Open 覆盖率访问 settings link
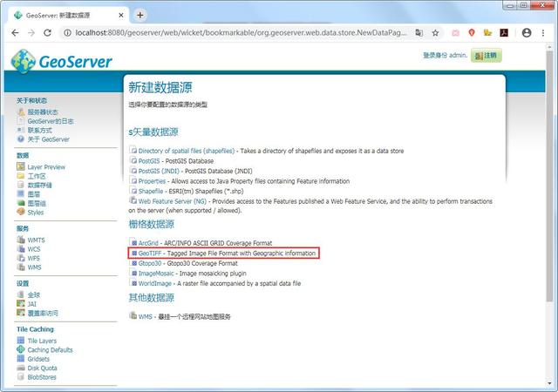The image size is (558, 392). click(43, 313)
